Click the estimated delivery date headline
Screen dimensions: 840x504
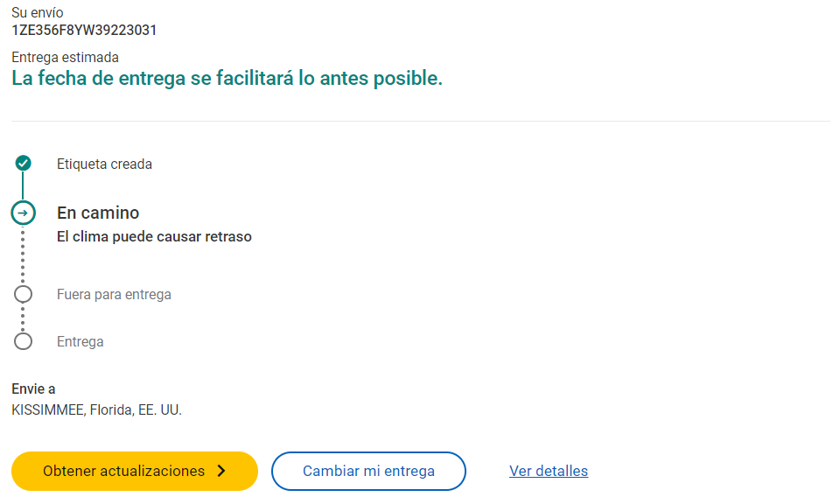227,78
